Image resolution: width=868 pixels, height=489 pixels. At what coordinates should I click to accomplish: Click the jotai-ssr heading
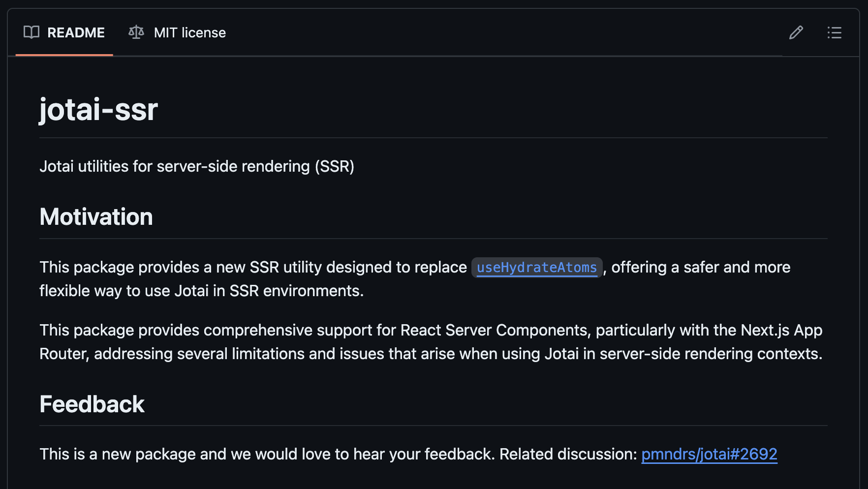pyautogui.click(x=98, y=109)
